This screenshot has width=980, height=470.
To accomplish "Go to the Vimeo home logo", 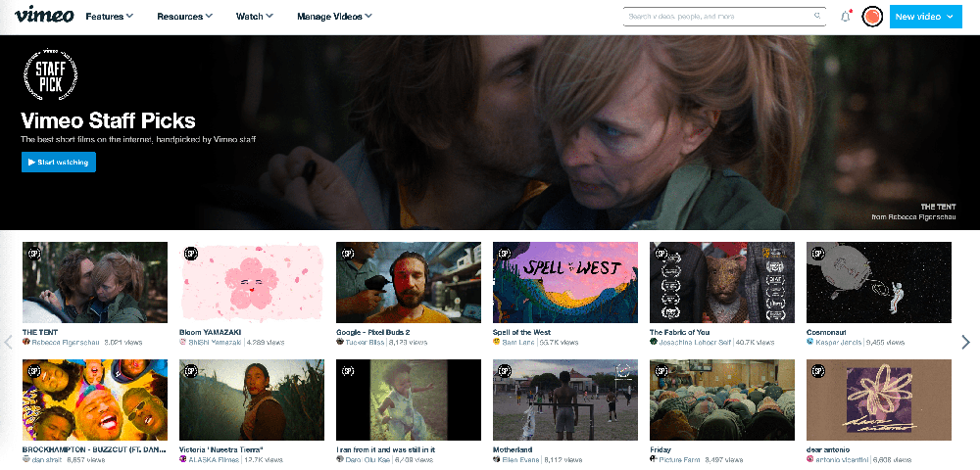I will point(44,16).
